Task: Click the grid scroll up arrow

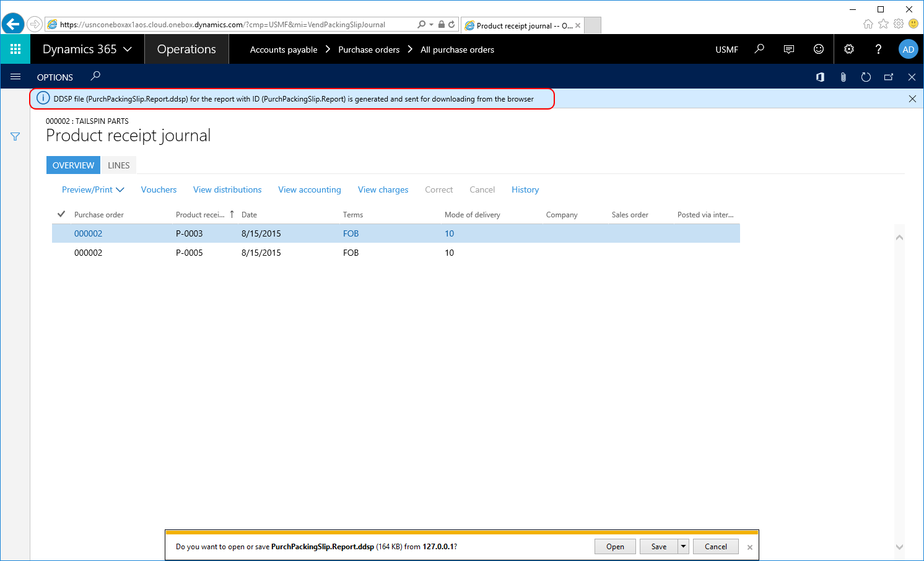Action: point(899,237)
